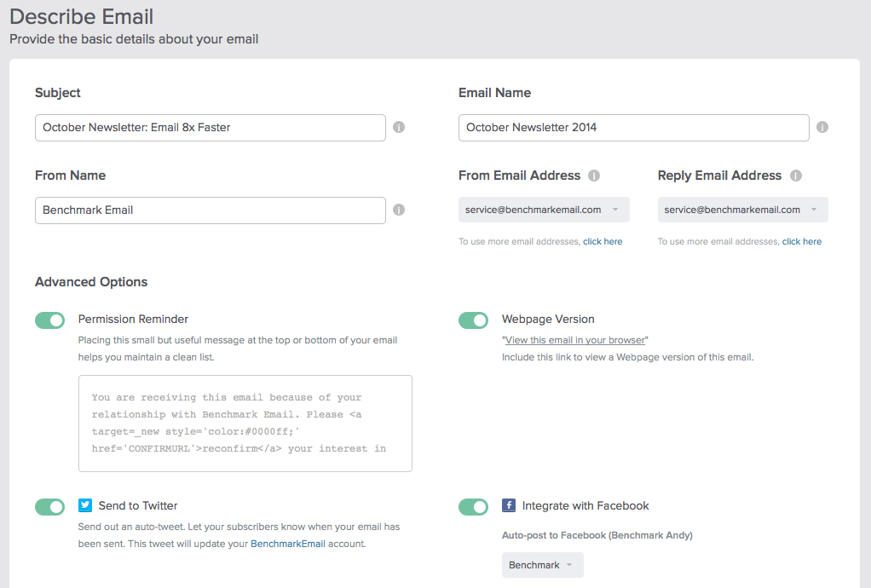Click into the Subject input field

210,128
